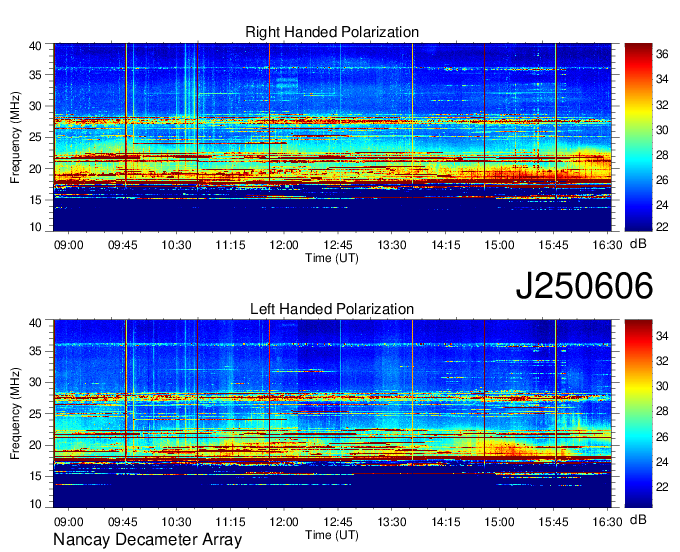Click the dB unit label beside Right Handed colorbar
Viewport: 680px width, 552px height.
pyautogui.click(x=638, y=244)
